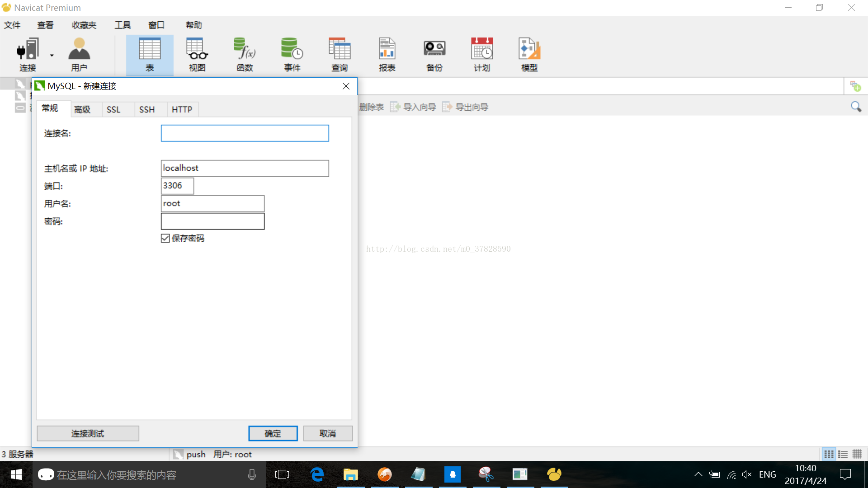Click the ENG input language indicator
This screenshot has width=868, height=488.
tap(768, 474)
